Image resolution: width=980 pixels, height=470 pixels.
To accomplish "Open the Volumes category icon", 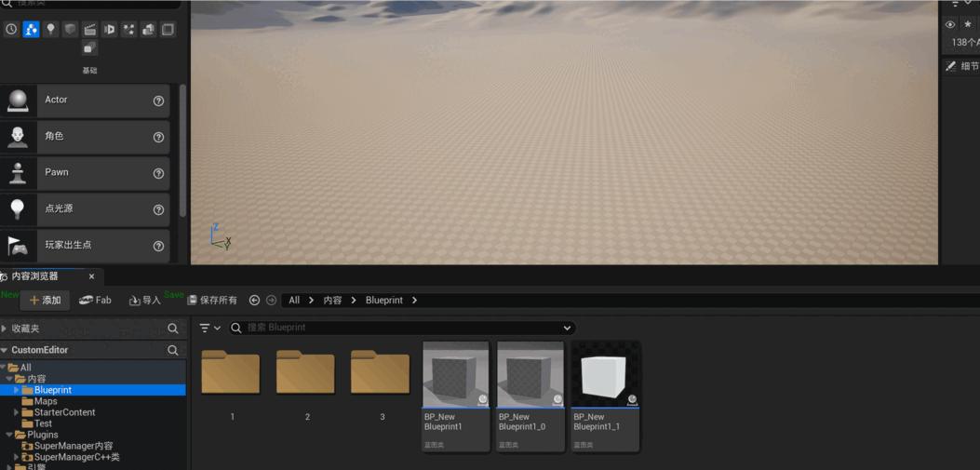I will (x=168, y=30).
